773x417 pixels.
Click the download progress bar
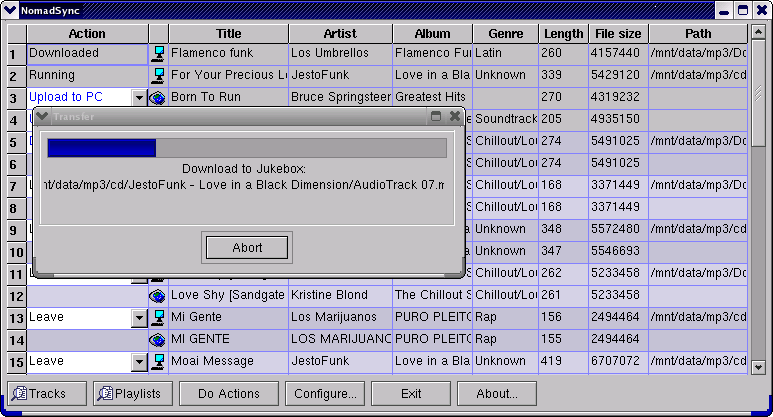247,149
